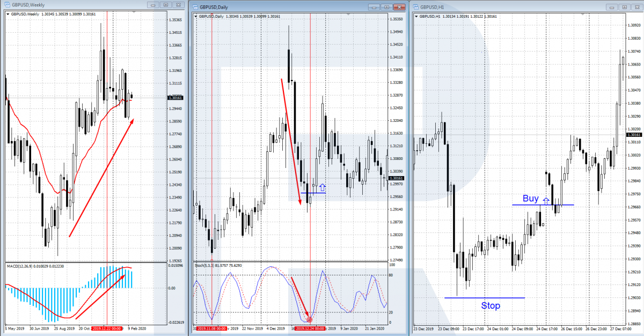The image size is (644, 336).
Task: Close the GBPUSD,Weekly chart window
Action: (x=178, y=5)
